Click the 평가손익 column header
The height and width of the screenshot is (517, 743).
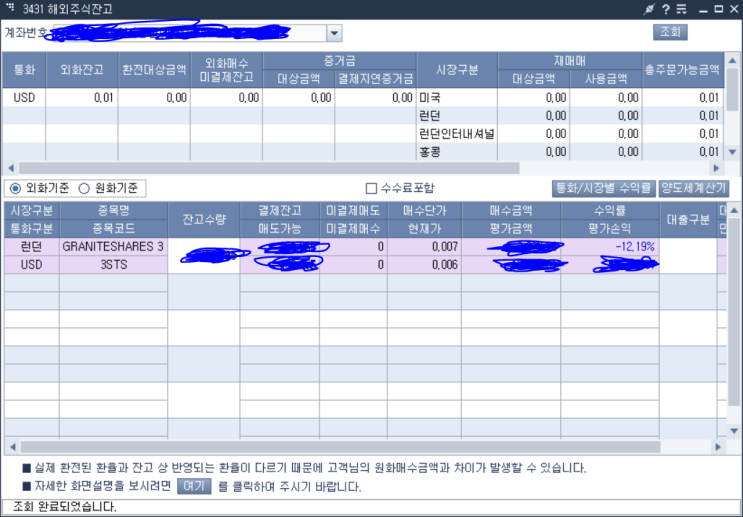[610, 228]
